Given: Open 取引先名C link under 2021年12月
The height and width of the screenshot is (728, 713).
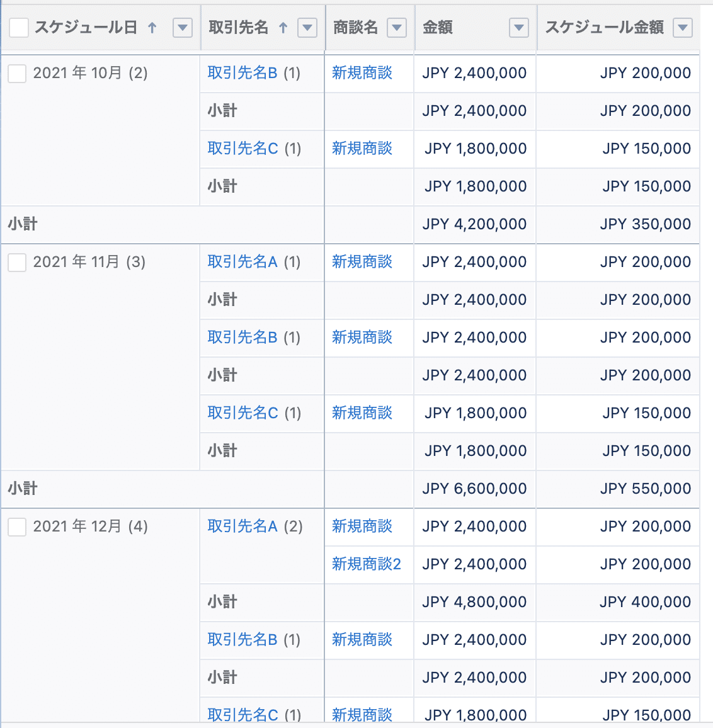Looking at the screenshot, I should click(x=243, y=715).
